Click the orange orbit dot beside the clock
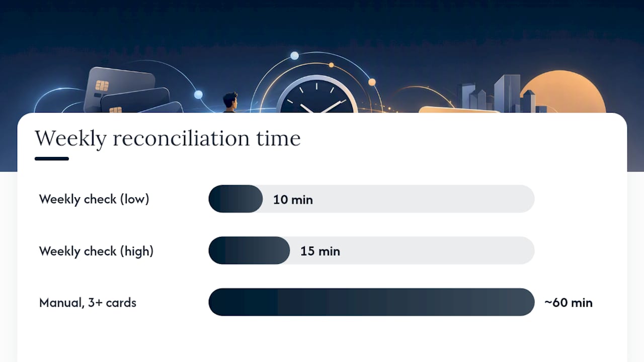The width and height of the screenshot is (644, 362). pos(372,82)
